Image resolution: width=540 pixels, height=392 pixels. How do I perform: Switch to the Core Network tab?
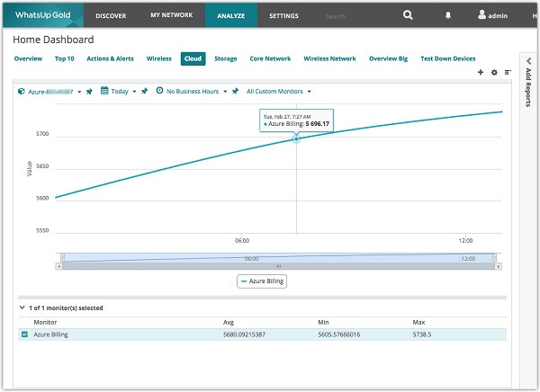[x=270, y=58]
